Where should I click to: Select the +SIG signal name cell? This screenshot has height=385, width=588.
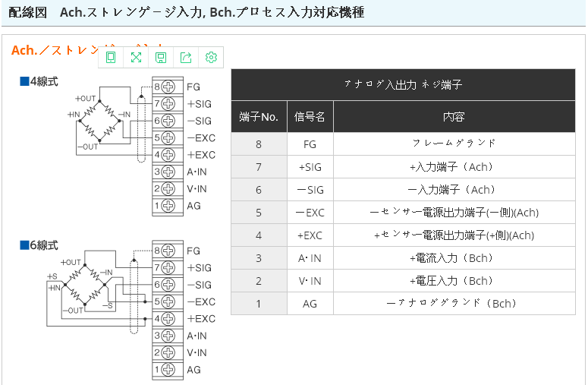(x=310, y=167)
